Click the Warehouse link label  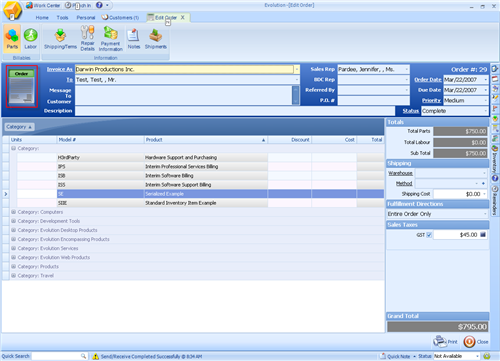pyautogui.click(x=400, y=173)
